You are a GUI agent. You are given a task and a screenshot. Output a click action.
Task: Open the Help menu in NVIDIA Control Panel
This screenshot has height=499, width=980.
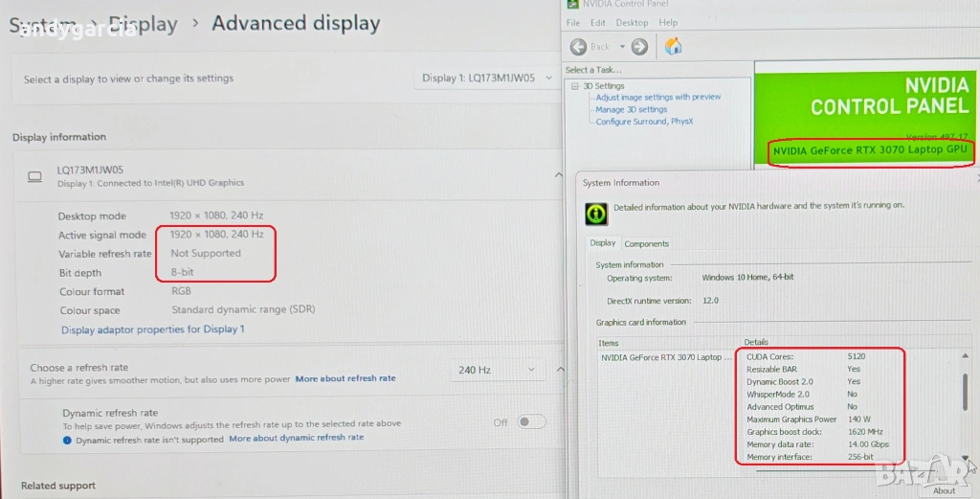(668, 23)
